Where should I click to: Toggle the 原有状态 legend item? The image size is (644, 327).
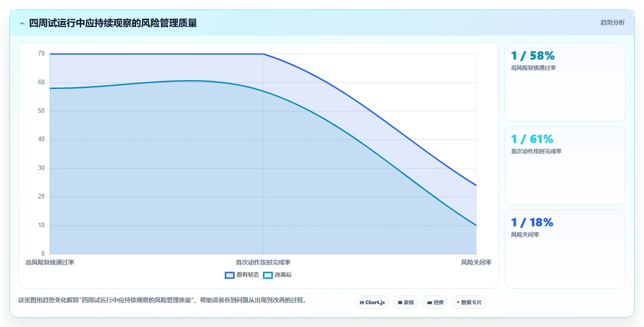point(242,275)
